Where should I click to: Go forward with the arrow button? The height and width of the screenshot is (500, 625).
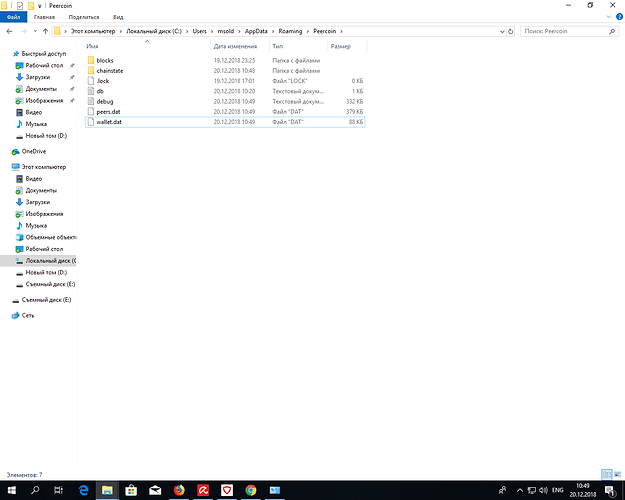pyautogui.click(x=24, y=31)
